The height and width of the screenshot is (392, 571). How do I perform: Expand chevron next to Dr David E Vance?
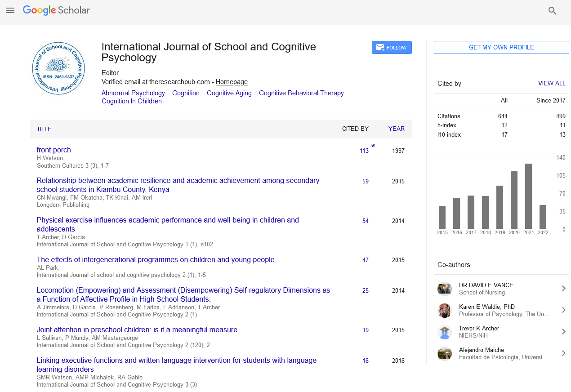coord(563,289)
